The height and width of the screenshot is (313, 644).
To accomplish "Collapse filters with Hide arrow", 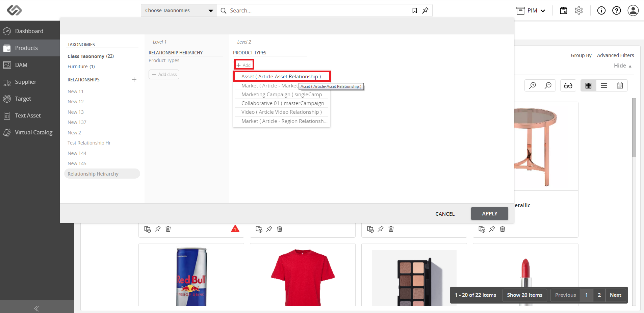I will [x=623, y=66].
